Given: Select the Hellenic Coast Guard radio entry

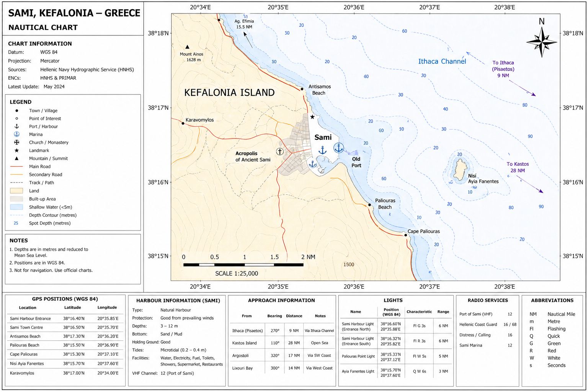Looking at the screenshot, I should coord(487,324).
